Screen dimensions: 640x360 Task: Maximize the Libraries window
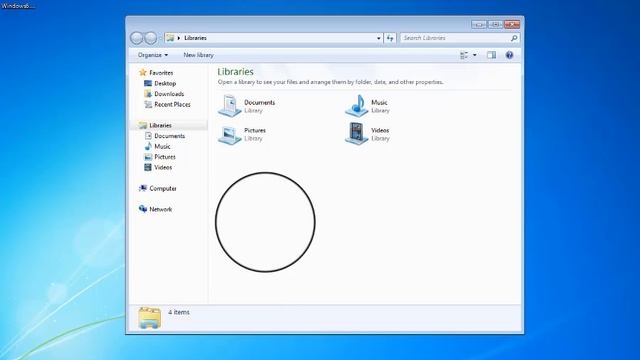(495, 24)
